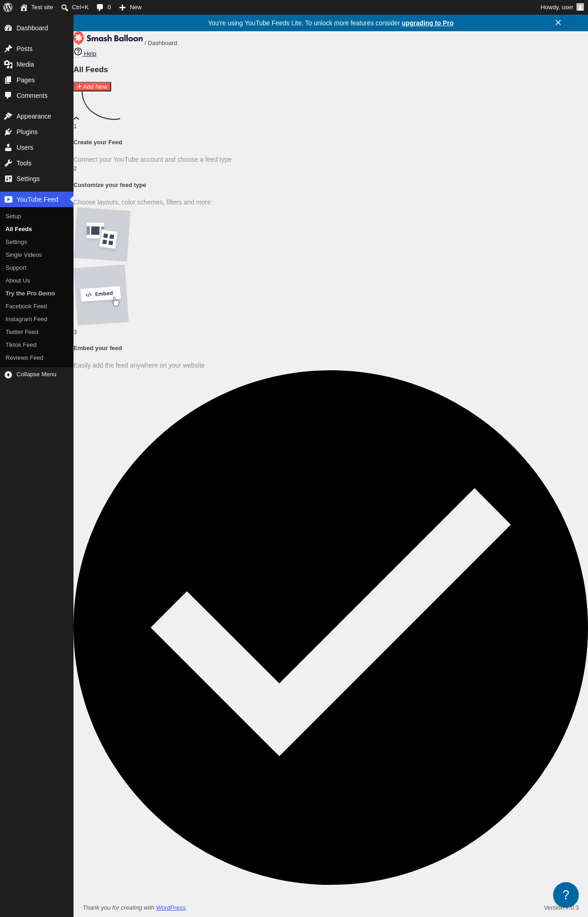Image resolution: width=588 pixels, height=917 pixels.
Task: Collapse the onboarding steps chevron
Action: (x=76, y=119)
